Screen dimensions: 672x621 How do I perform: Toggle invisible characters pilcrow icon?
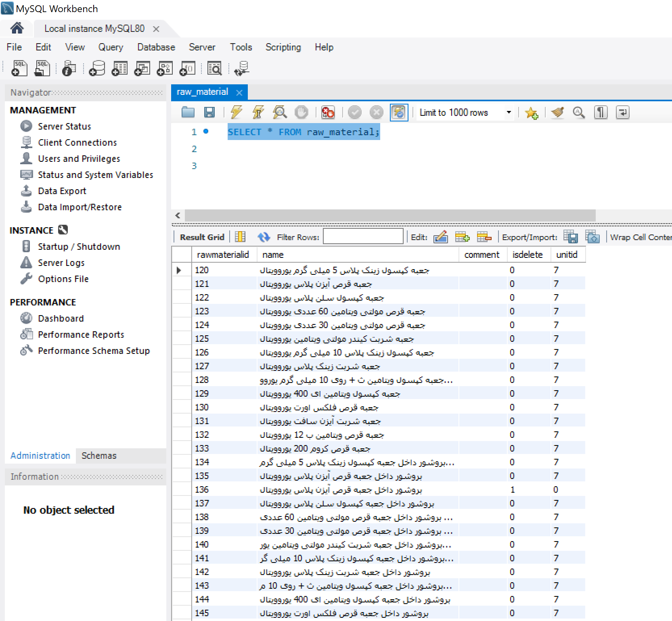[x=601, y=112]
